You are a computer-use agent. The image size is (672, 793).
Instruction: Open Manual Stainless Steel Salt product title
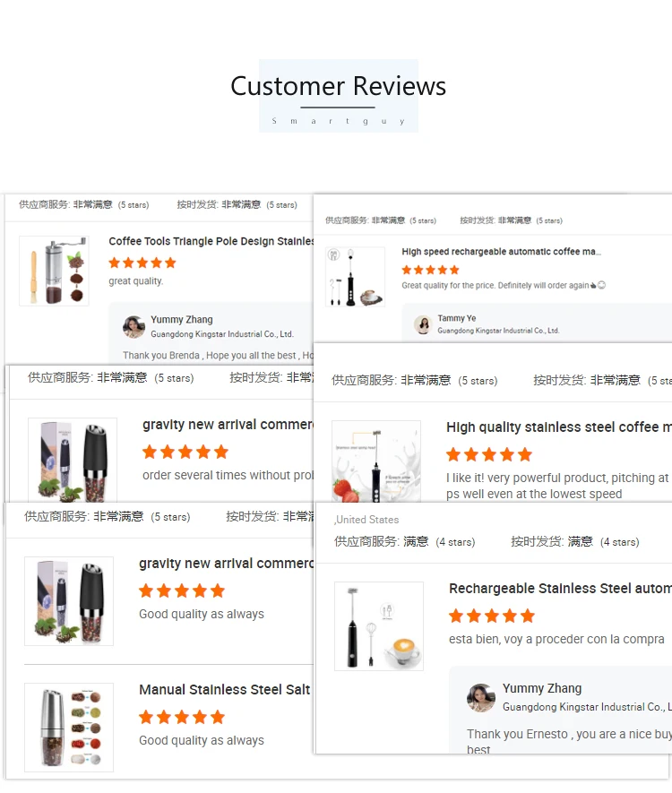(225, 690)
